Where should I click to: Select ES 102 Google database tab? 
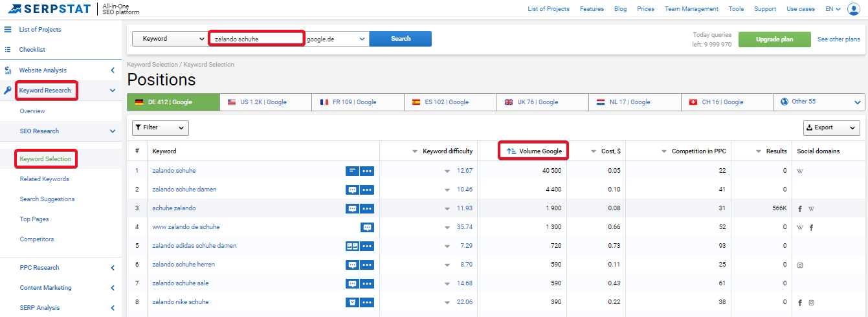[x=451, y=102]
